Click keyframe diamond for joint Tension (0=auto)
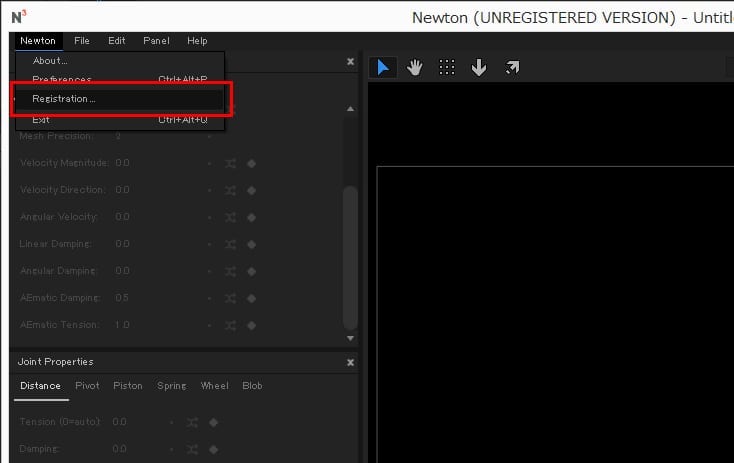734x463 pixels. [x=213, y=423]
